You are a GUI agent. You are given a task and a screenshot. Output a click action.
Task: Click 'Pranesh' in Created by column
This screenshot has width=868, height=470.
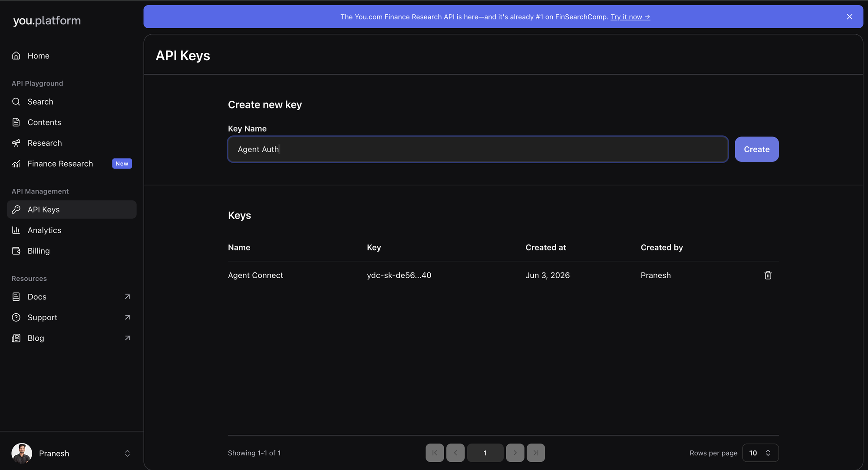pos(656,275)
